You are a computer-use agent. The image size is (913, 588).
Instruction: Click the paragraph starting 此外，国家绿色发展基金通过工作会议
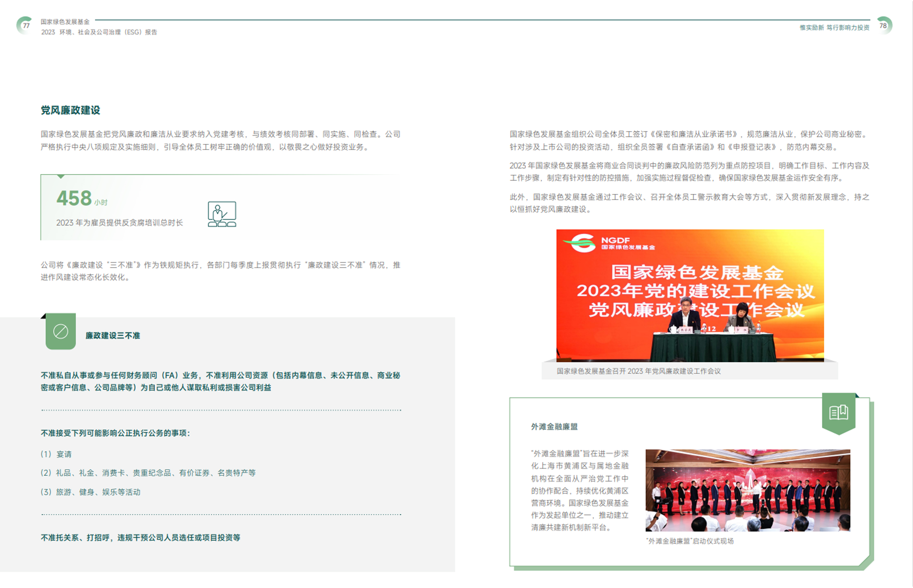690,203
